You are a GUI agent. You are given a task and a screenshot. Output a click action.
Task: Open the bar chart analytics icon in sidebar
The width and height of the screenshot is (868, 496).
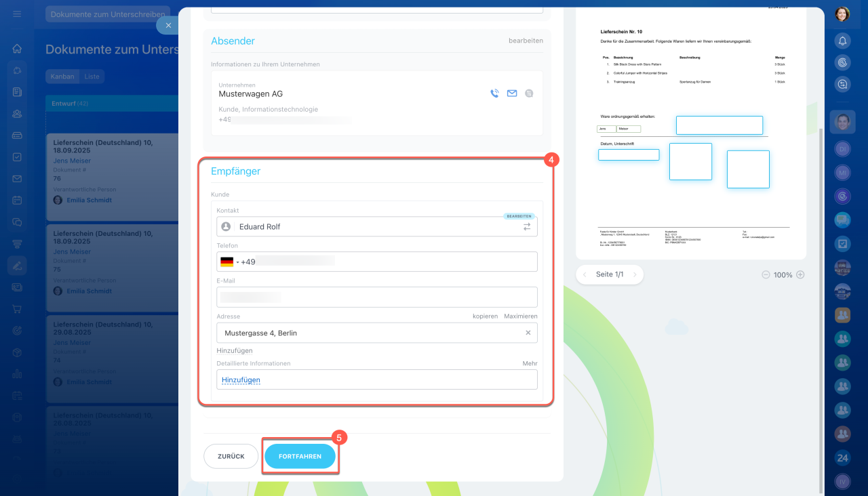coord(17,373)
